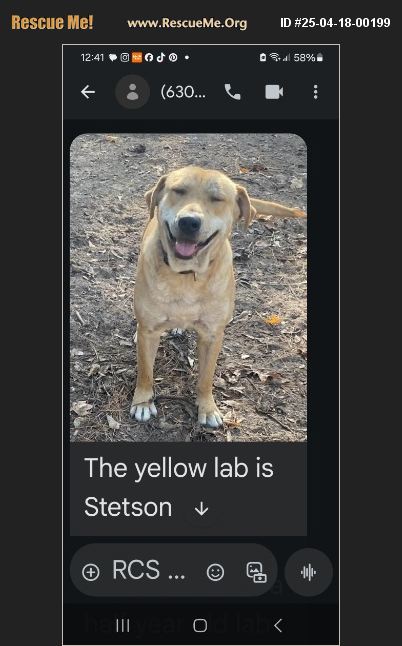
Task: Open the emoji picker smiley icon
Action: (x=215, y=572)
